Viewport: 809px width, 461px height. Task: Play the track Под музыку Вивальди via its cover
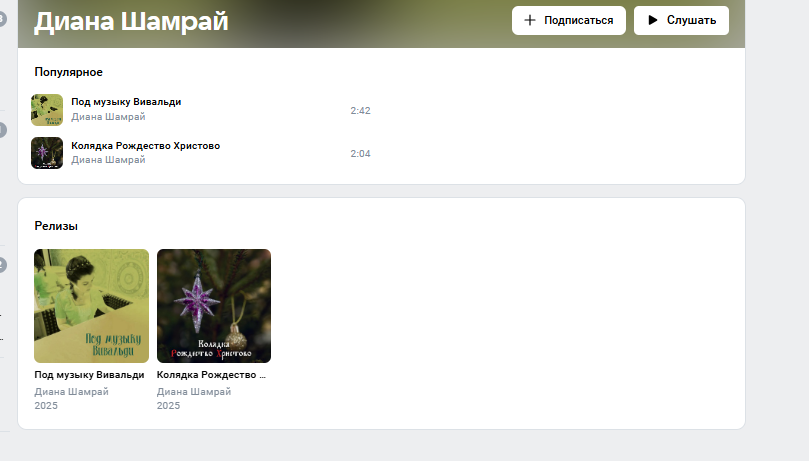tap(47, 109)
